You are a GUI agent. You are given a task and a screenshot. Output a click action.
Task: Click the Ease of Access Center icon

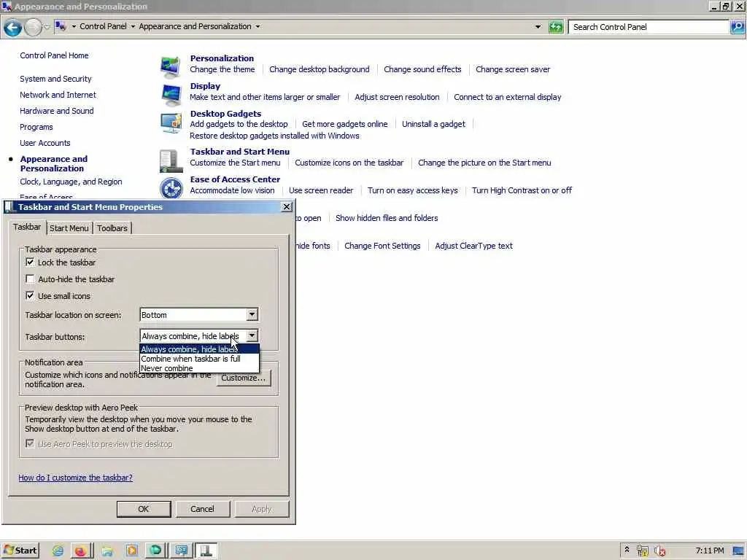point(171,188)
